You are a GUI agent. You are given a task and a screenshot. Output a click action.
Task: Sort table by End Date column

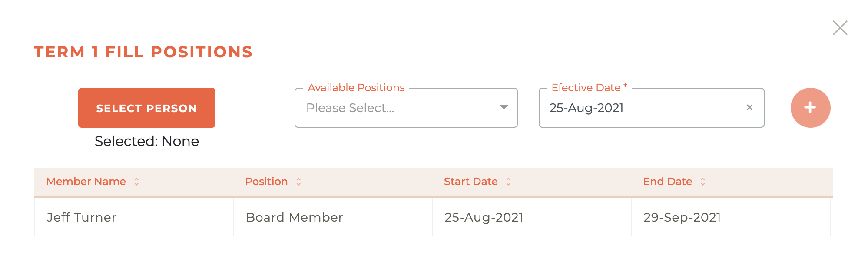pos(703,182)
